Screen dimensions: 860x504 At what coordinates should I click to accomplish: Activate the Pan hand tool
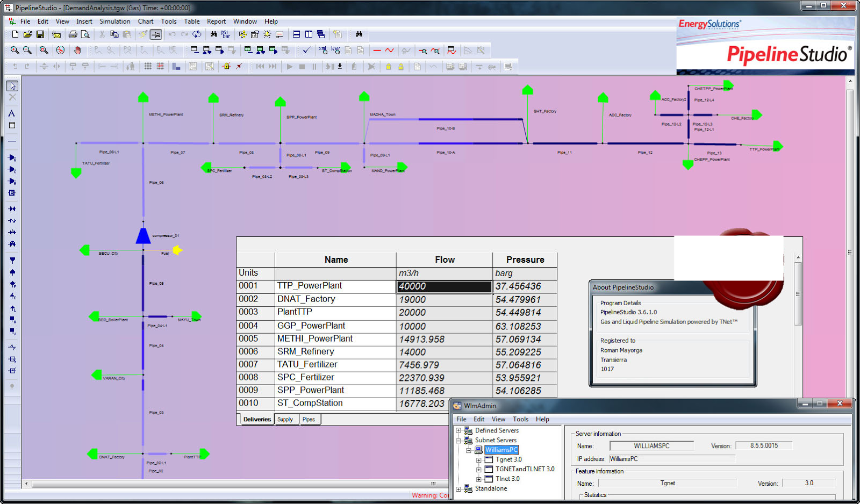pos(77,50)
